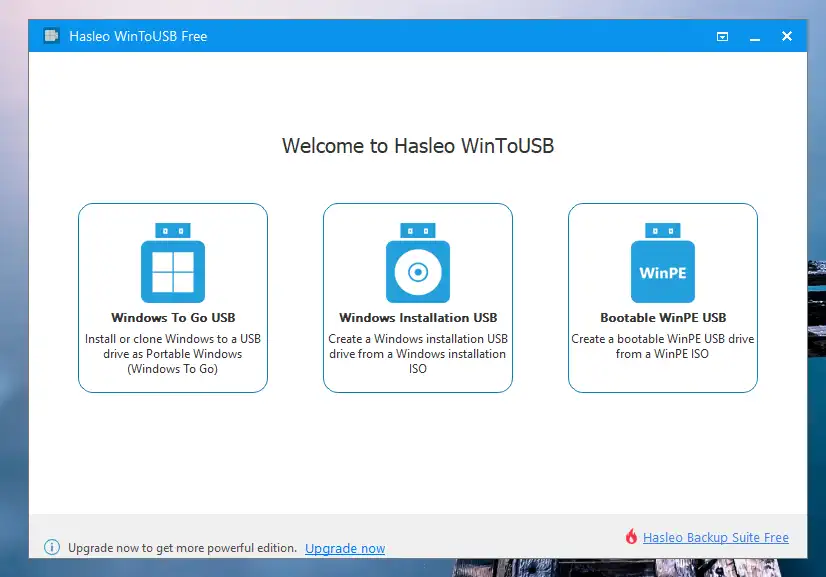Click the 'Welcome to Hasleo WinToUSB' heading

tap(418, 146)
